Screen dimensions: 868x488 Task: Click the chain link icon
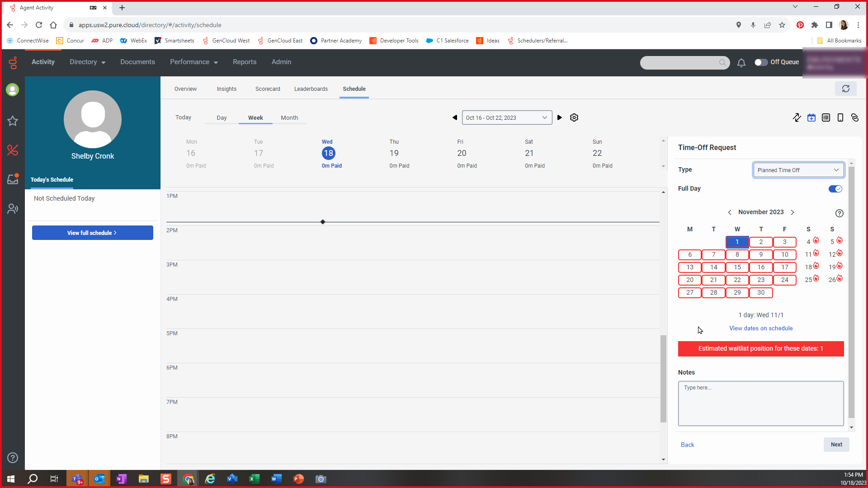[855, 117]
